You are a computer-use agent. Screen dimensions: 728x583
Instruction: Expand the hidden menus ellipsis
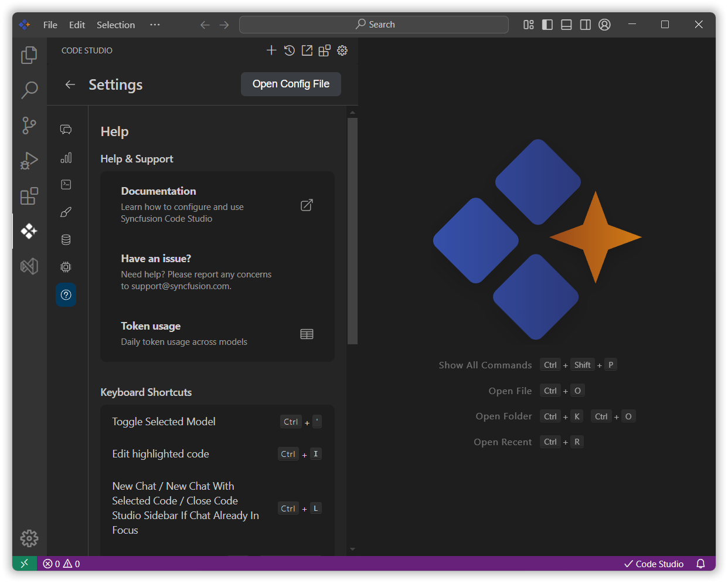tap(155, 25)
